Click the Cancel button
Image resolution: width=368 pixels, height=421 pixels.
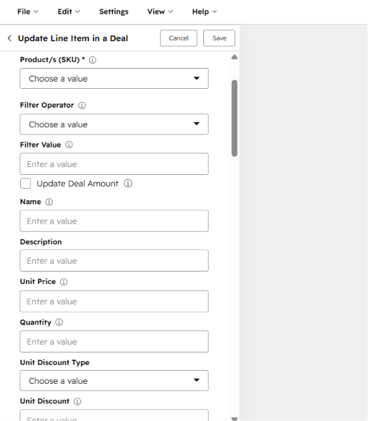pos(179,38)
